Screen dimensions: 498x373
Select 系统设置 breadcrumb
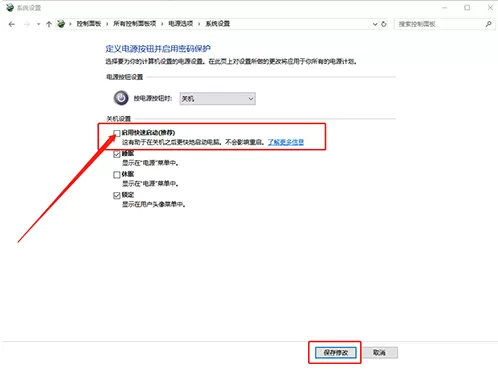click(218, 24)
